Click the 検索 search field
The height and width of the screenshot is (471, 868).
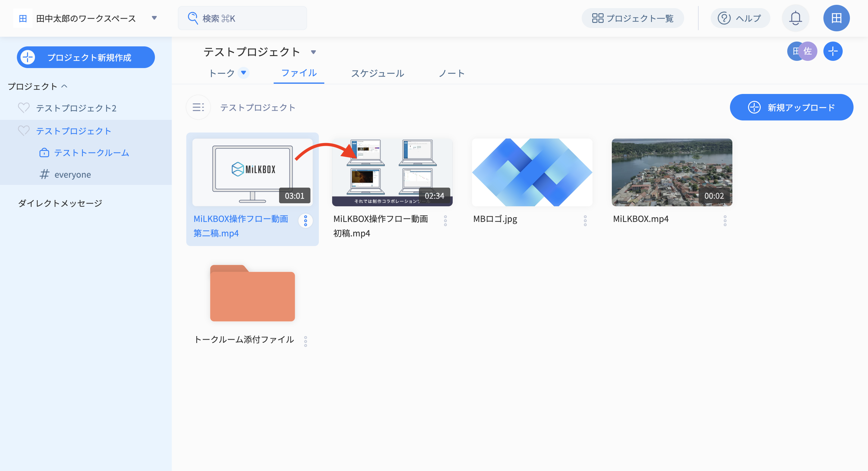click(x=242, y=18)
